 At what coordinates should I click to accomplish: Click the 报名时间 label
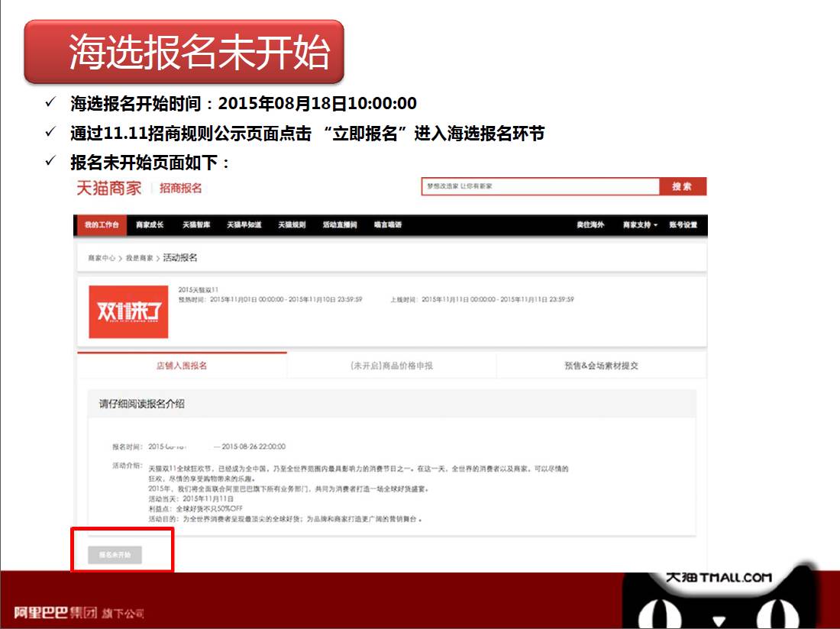coord(128,447)
